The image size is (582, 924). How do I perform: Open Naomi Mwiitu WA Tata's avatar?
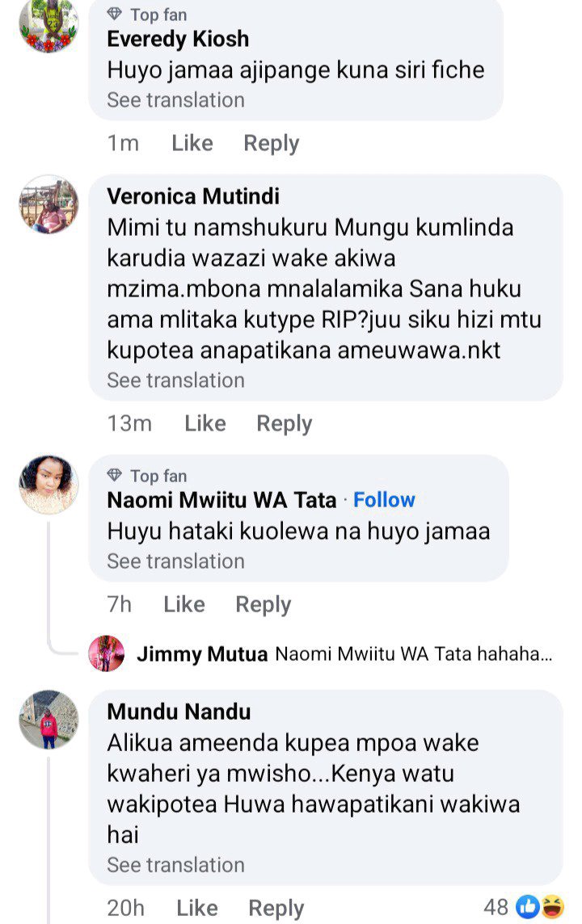[x=48, y=485]
